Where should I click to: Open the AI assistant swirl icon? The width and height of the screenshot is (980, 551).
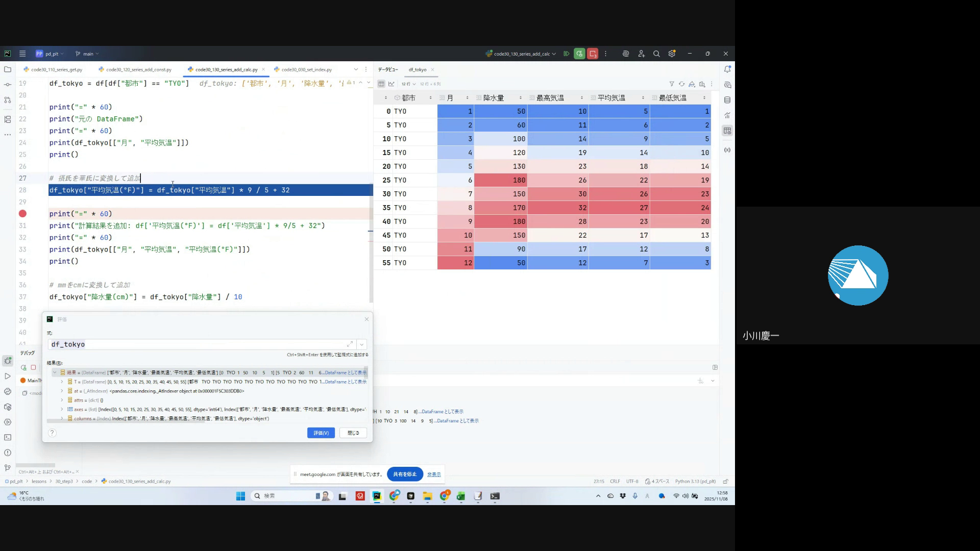click(626, 54)
